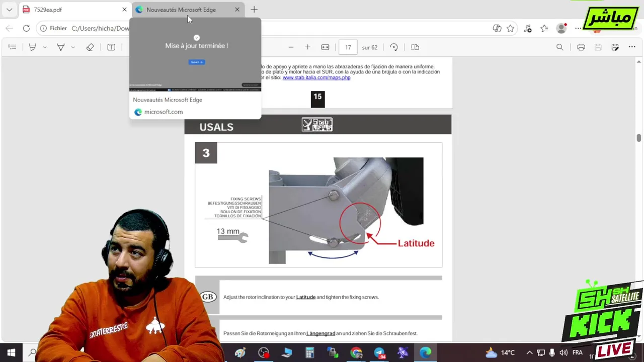This screenshot has width=644, height=362.
Task: Open the browser profile avatar
Action: (x=561, y=29)
